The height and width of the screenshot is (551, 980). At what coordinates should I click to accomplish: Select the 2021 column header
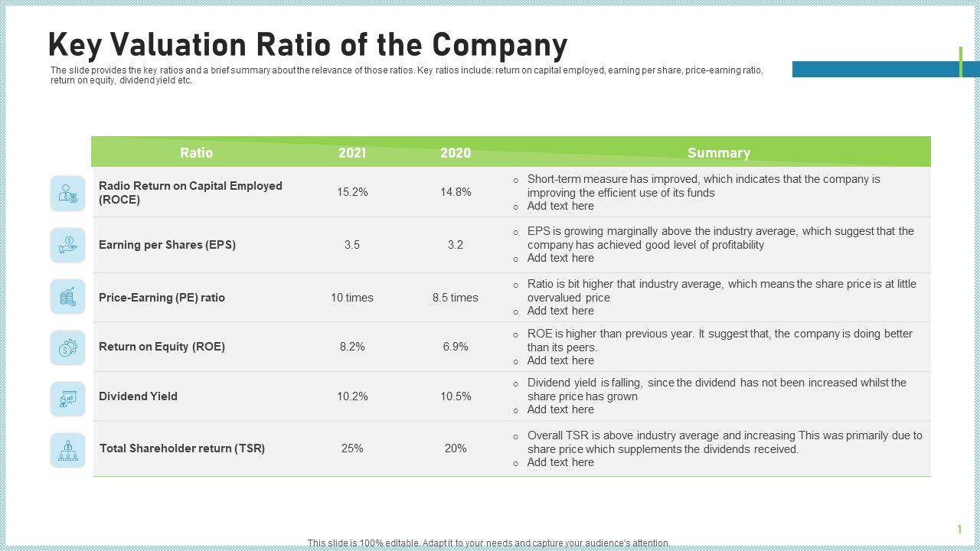[352, 153]
